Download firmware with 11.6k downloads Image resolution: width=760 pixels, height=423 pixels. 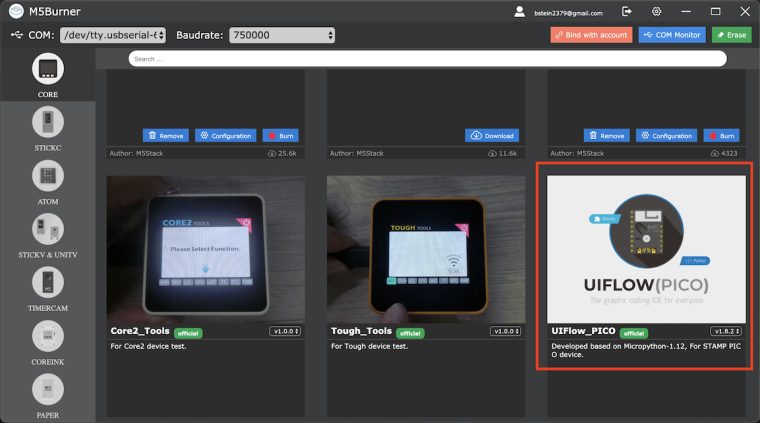pyautogui.click(x=492, y=136)
